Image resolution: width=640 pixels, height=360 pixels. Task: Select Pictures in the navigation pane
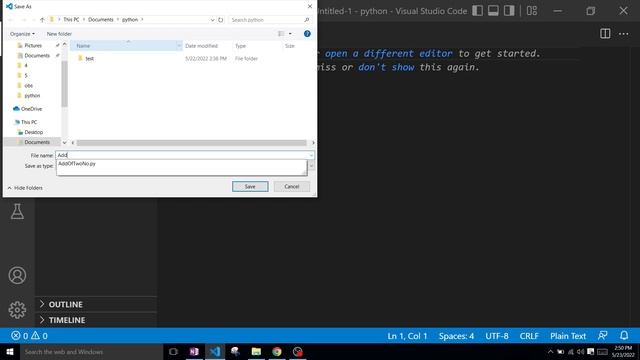[33, 46]
